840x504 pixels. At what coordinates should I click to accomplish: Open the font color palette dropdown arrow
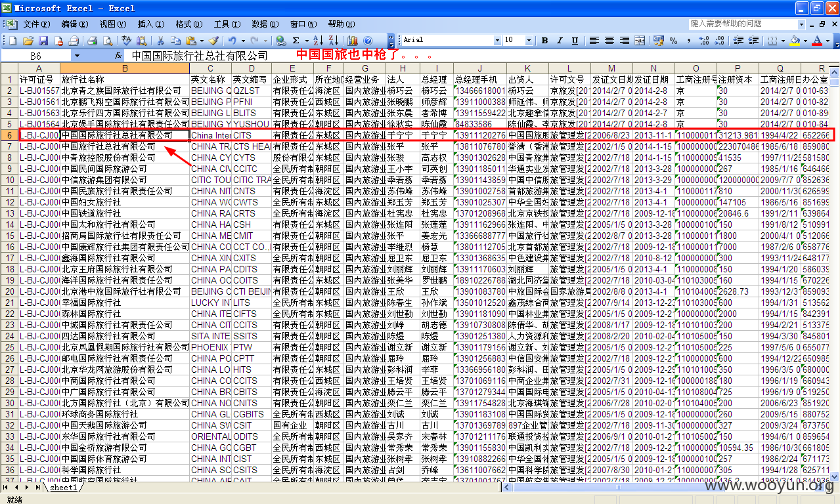pyautogui.click(x=828, y=40)
